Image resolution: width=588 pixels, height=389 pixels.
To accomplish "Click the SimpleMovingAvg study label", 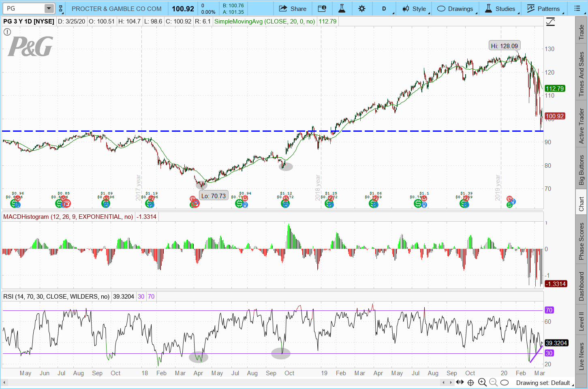I will tap(265, 21).
